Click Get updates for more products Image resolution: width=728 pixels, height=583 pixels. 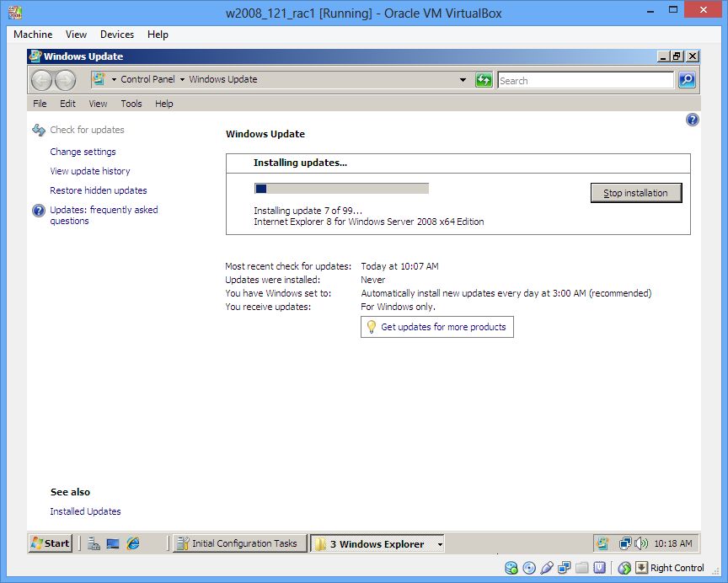click(x=443, y=327)
